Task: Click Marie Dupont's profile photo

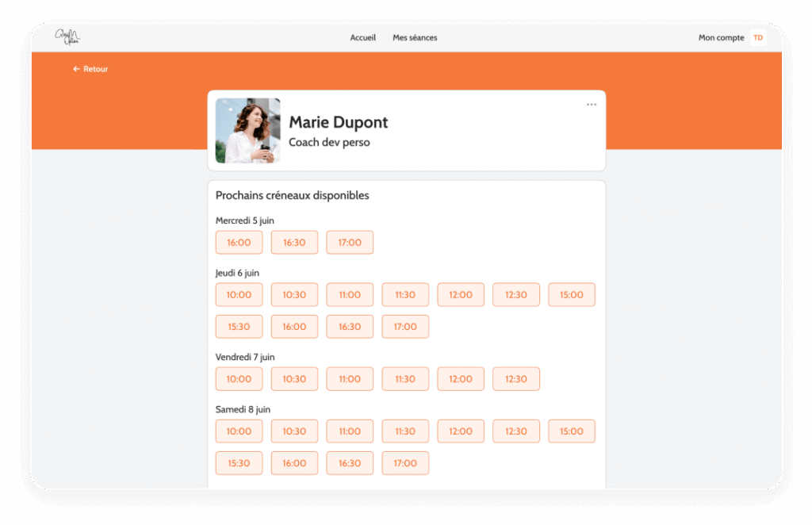Action: point(247,131)
